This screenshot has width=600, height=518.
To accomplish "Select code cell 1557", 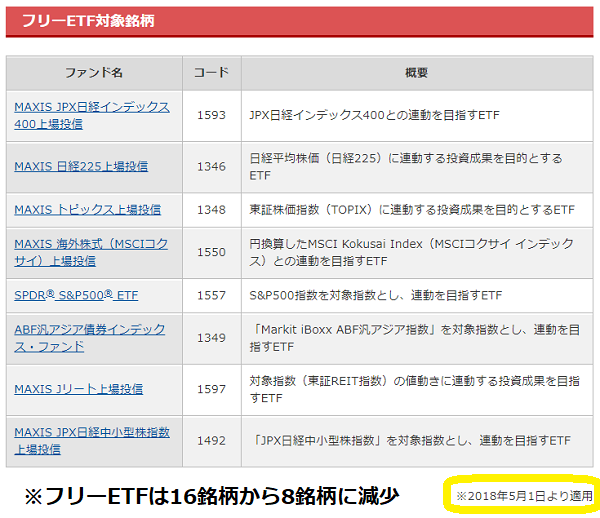I will tap(212, 295).
